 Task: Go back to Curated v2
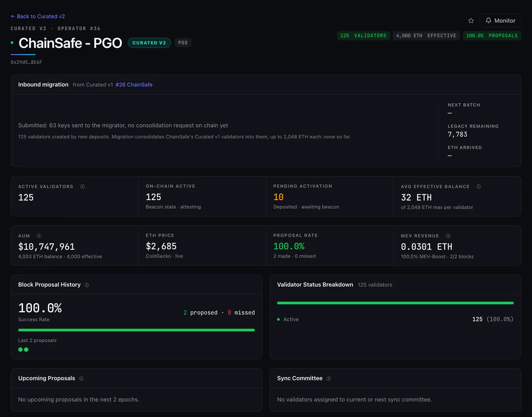[x=38, y=16]
